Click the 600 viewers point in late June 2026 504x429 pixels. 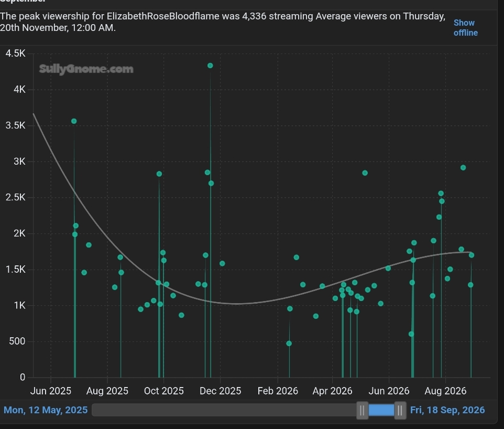click(x=411, y=335)
